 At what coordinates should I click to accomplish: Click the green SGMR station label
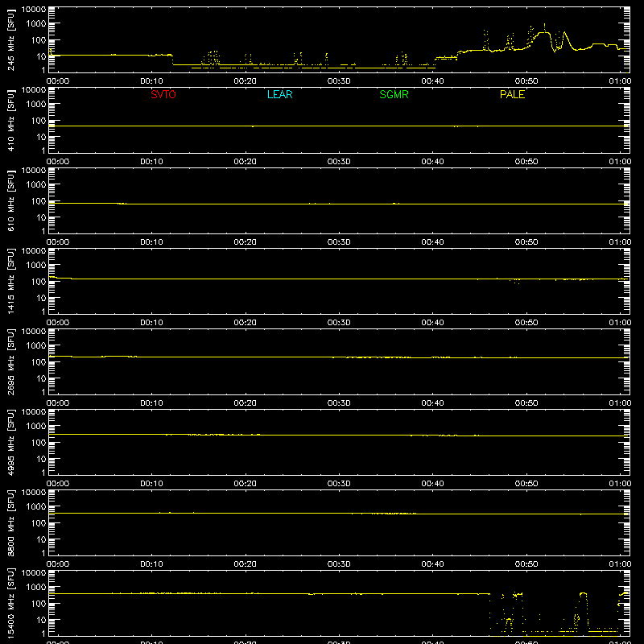click(x=394, y=94)
